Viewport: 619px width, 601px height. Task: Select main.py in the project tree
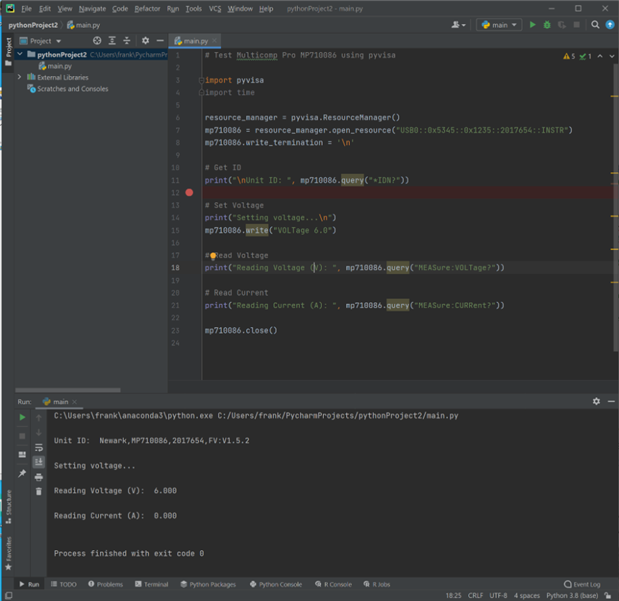point(59,66)
